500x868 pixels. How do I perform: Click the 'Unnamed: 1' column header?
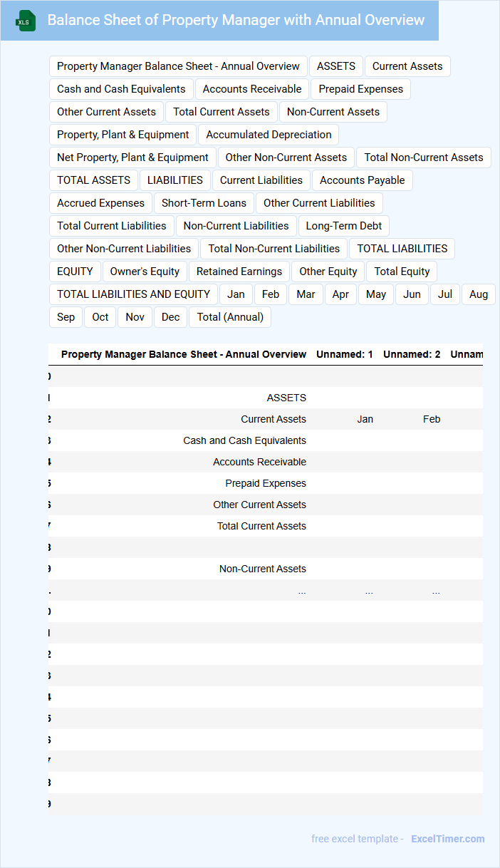click(345, 354)
